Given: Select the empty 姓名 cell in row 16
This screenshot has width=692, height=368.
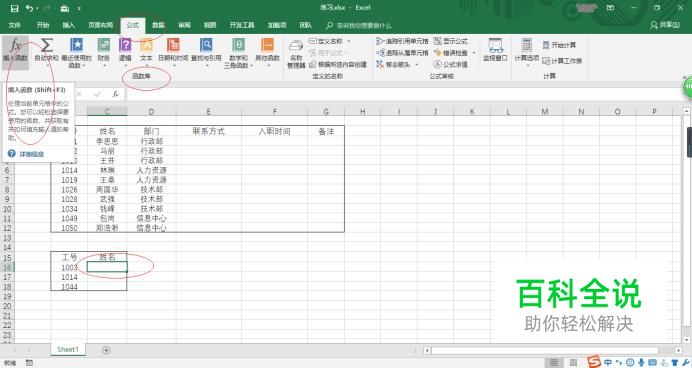Looking at the screenshot, I should [107, 267].
